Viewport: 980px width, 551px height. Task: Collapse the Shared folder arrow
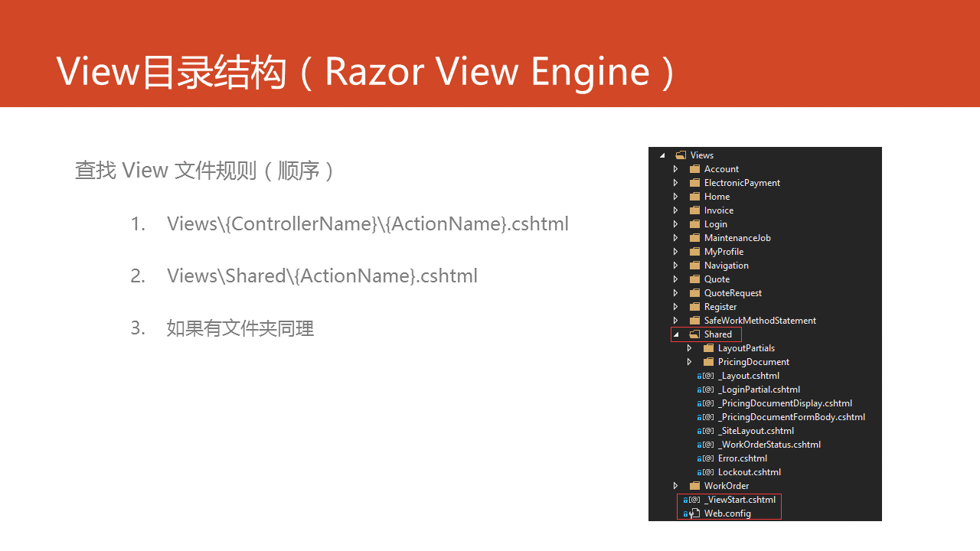pyautogui.click(x=676, y=334)
